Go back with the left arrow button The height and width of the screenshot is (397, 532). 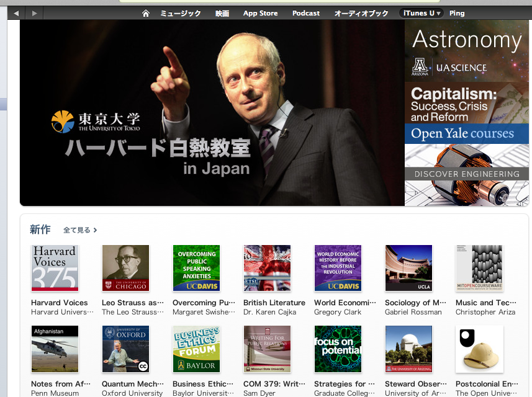coord(16,13)
